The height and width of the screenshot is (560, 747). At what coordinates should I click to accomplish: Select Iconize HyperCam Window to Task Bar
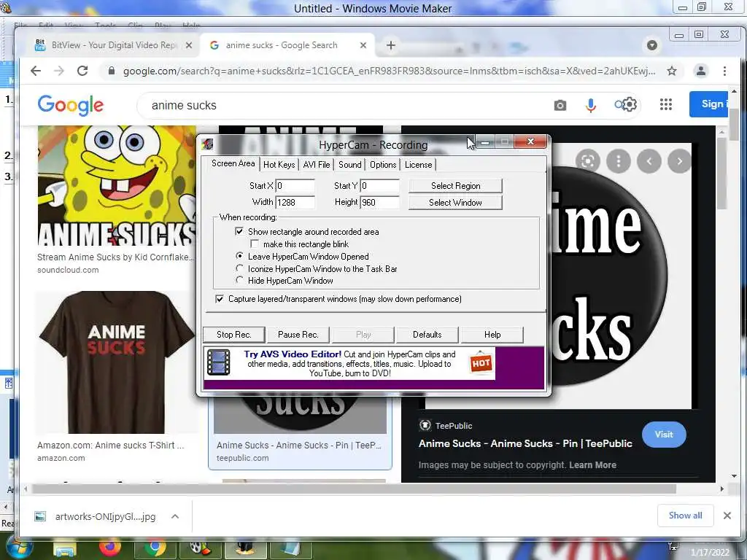point(239,268)
